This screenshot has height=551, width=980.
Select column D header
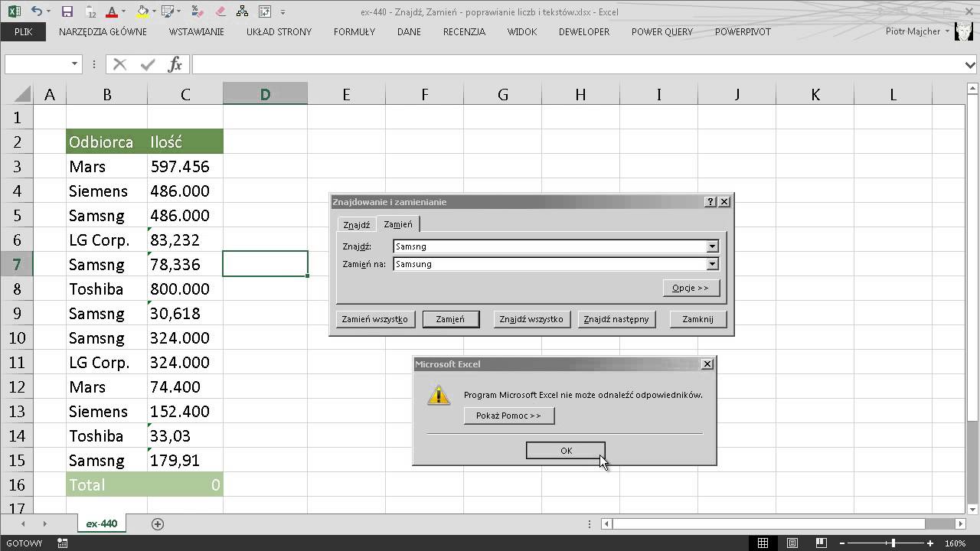265,94
